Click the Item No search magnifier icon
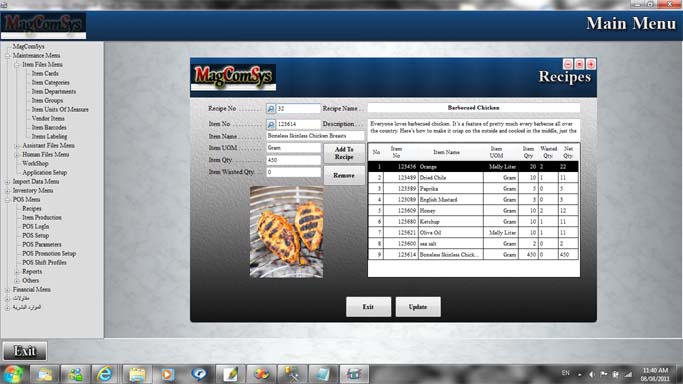The width and height of the screenshot is (683, 384). pyautogui.click(x=270, y=125)
